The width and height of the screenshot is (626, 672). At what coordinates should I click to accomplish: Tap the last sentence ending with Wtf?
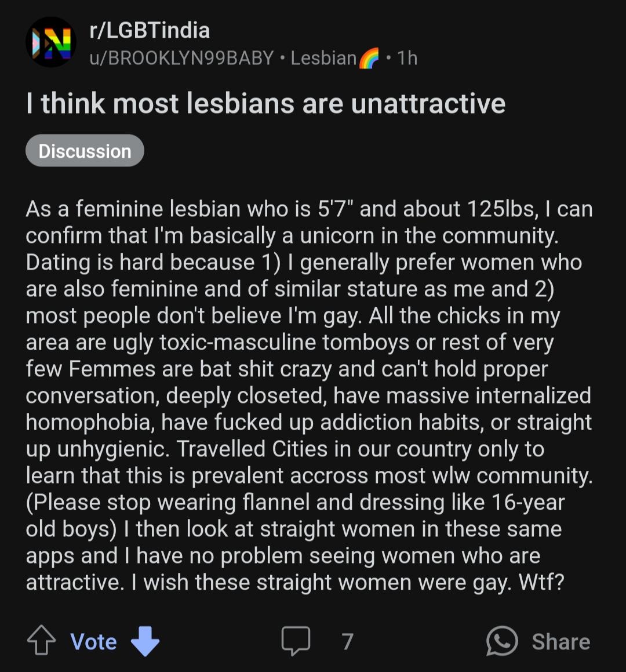pos(348,583)
